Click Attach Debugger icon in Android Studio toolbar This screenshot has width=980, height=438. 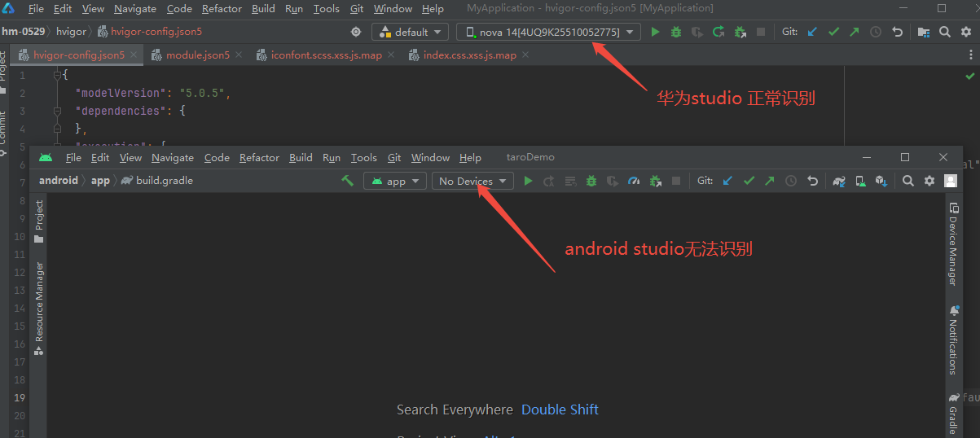[x=655, y=181]
